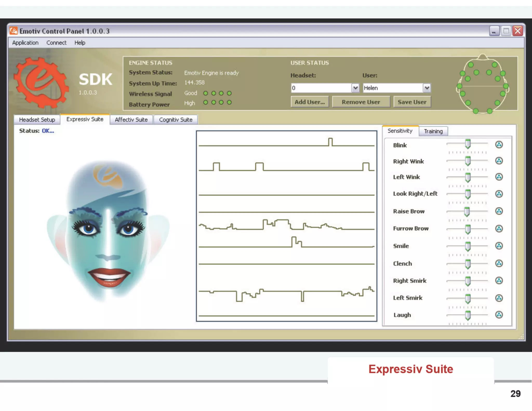Screen dimensions: 532x411
Task: Open the Application menu
Action: pyautogui.click(x=25, y=43)
